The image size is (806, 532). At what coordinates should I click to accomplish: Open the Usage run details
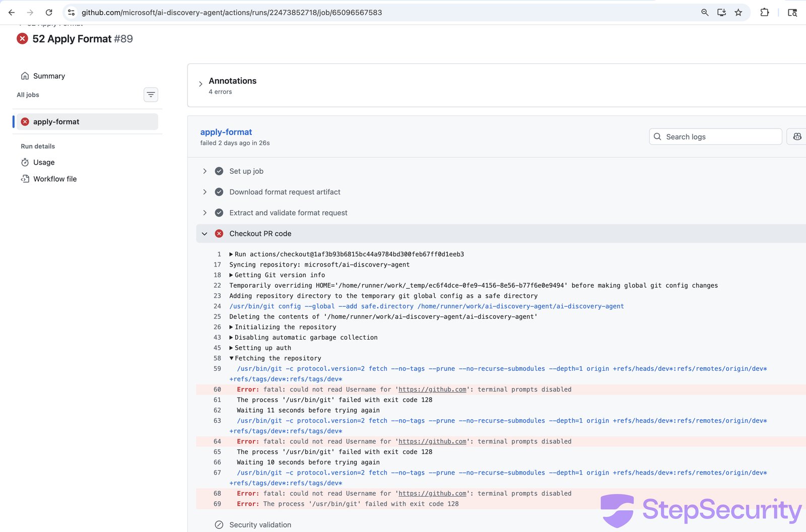44,162
